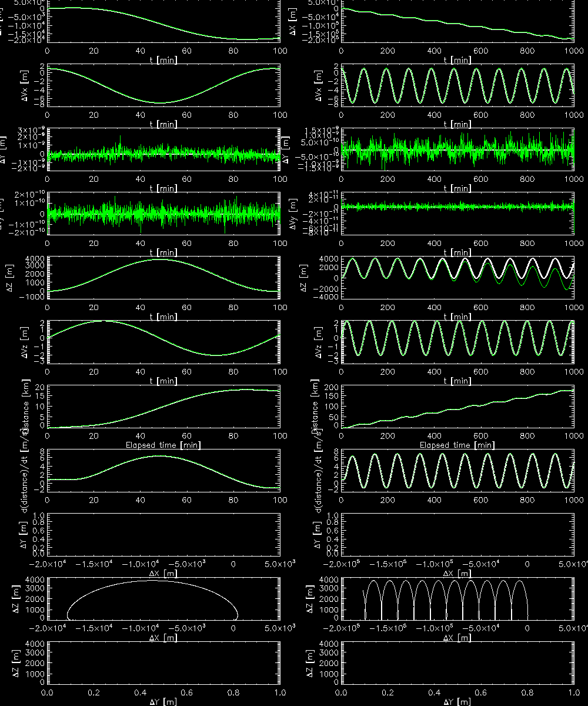Click the 'ΔVx [m]' y-axis label of the 0–1000 min plot

pos(319,86)
